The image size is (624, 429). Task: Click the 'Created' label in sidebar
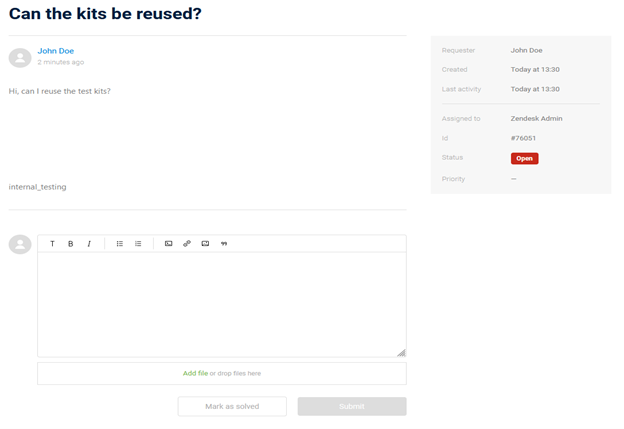(454, 70)
